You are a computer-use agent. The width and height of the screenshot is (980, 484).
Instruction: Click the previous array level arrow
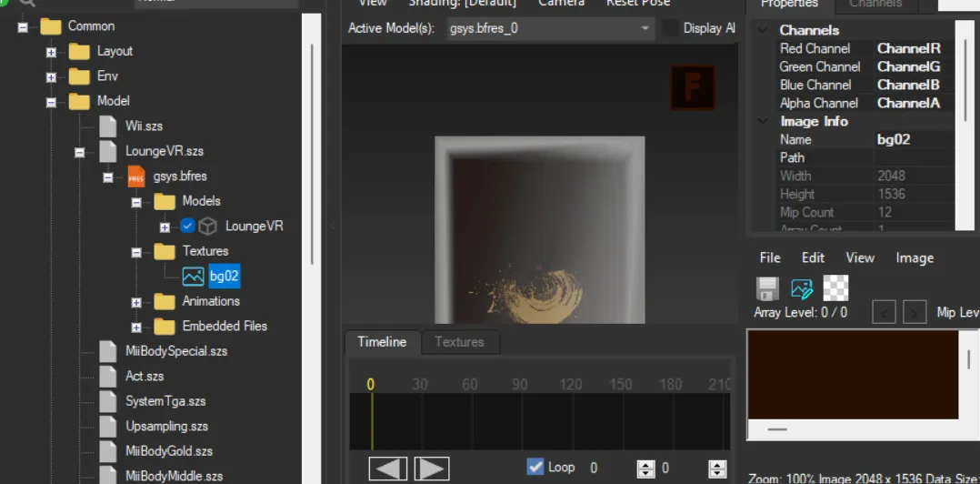[x=884, y=313]
